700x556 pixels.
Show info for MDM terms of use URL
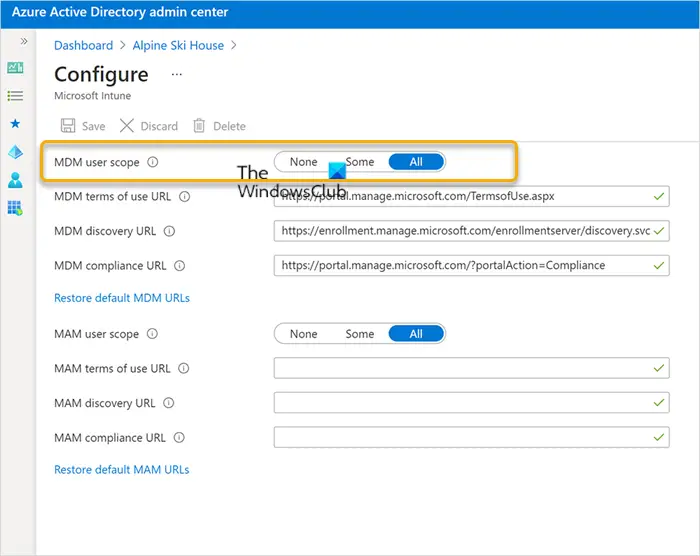pyautogui.click(x=184, y=196)
